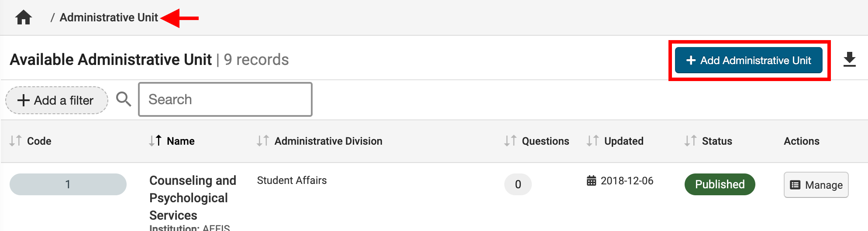Click into the Search text field

[225, 99]
